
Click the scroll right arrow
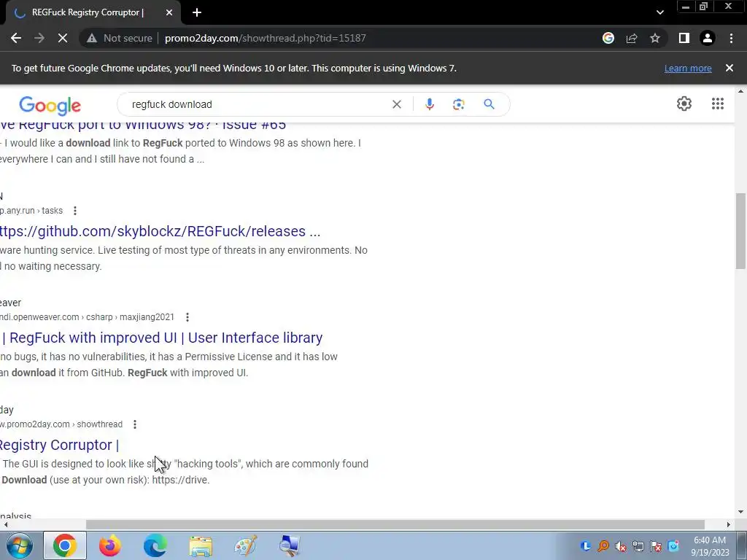(729, 525)
